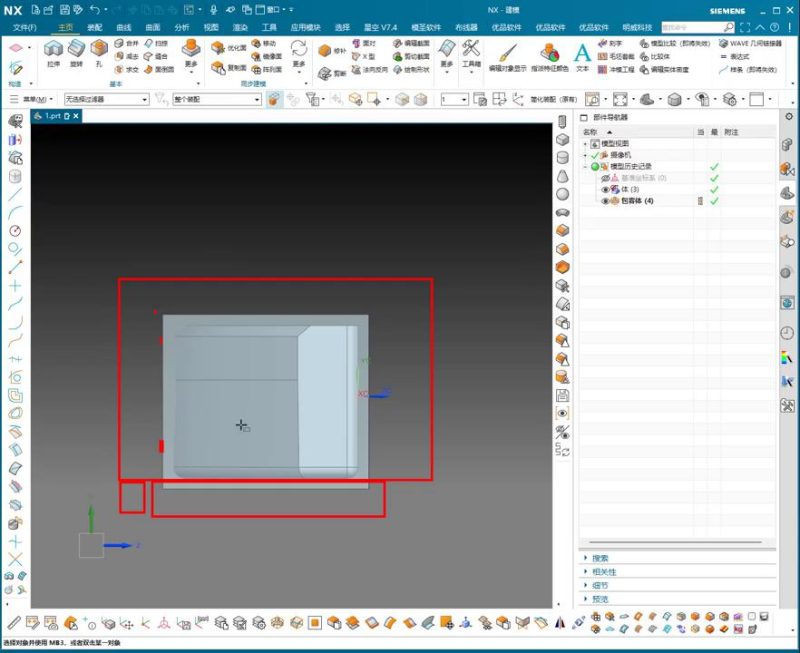800x653 pixels.
Task: Click the 菜单(M) button
Action: [40, 100]
